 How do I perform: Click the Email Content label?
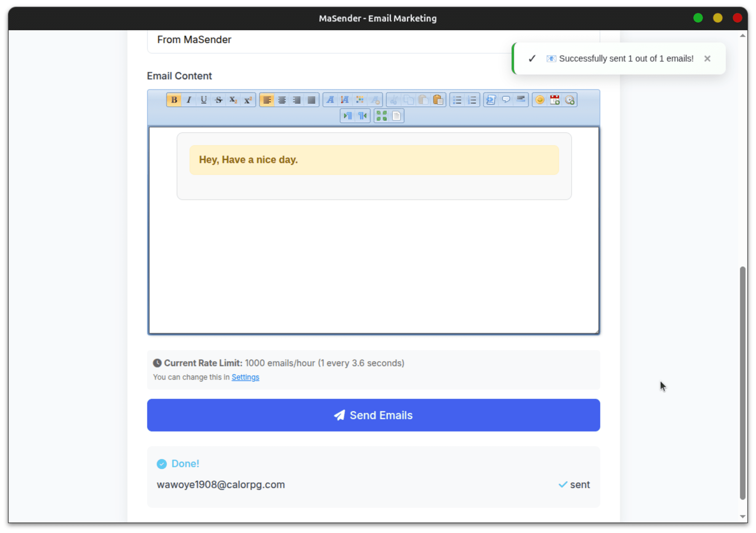pos(179,76)
